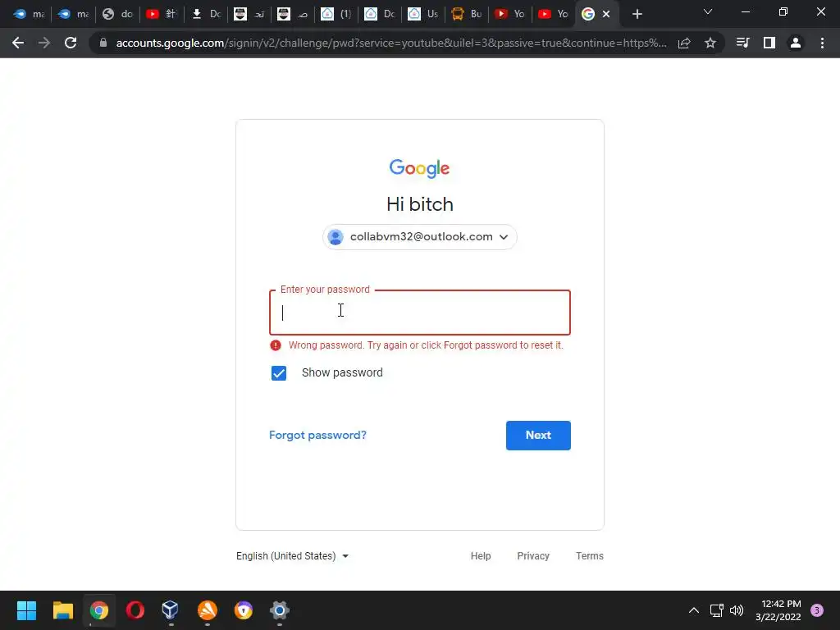
Task: Bookmark this page with the star
Action: (710, 43)
